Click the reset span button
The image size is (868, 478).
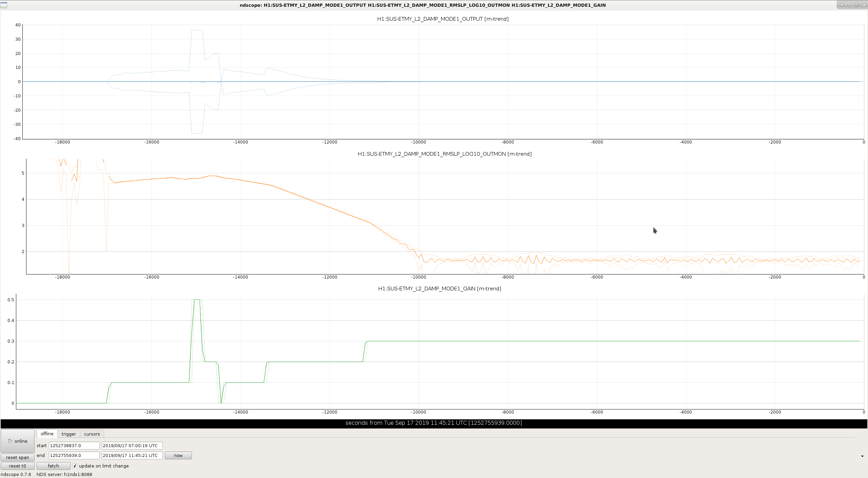pos(18,457)
